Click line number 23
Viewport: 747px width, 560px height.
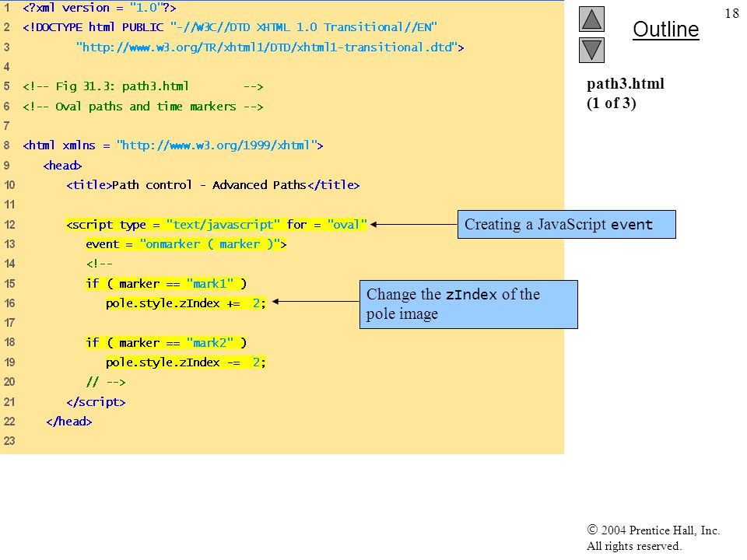click(9, 441)
